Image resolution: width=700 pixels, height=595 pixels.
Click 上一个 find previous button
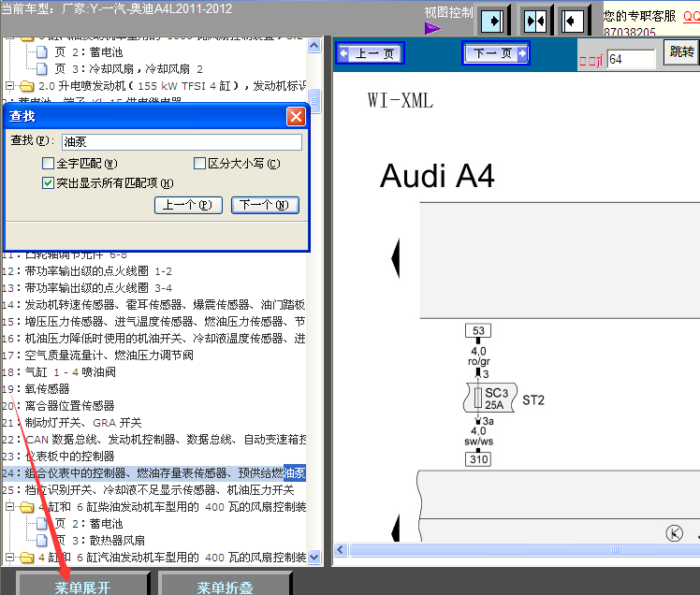[188, 205]
